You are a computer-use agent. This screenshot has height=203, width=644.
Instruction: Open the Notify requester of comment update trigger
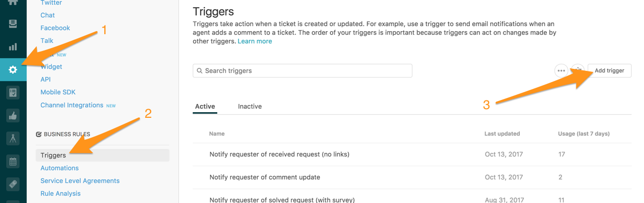[x=265, y=177]
